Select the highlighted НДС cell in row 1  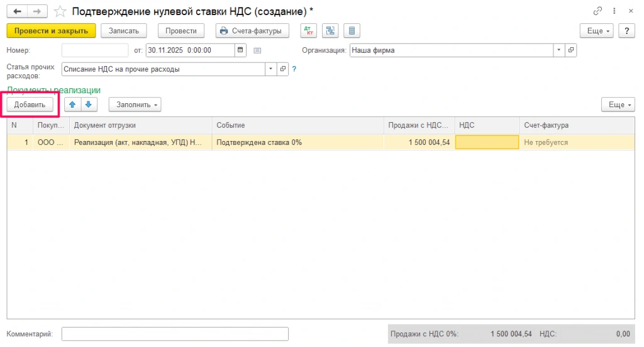(x=487, y=142)
